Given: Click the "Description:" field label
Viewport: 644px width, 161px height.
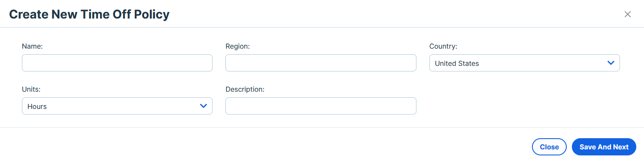Looking at the screenshot, I should (x=245, y=89).
